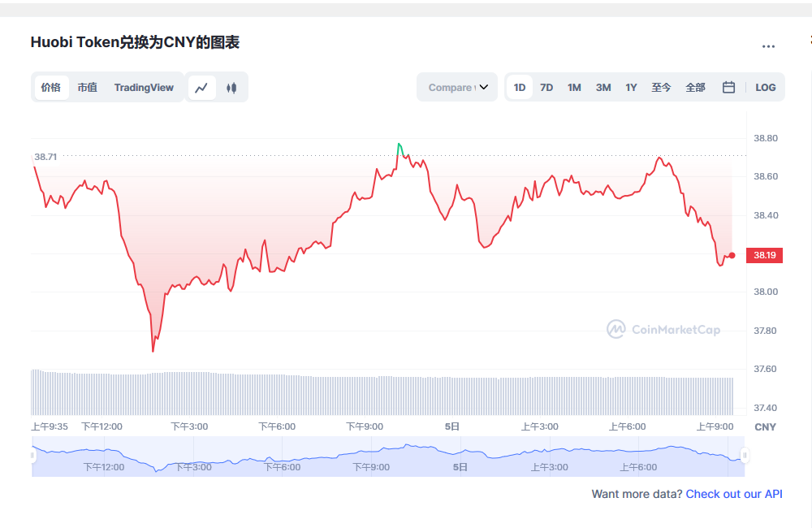Choose the 1D time range
Viewport: 812px width, 528px height.
[520, 88]
